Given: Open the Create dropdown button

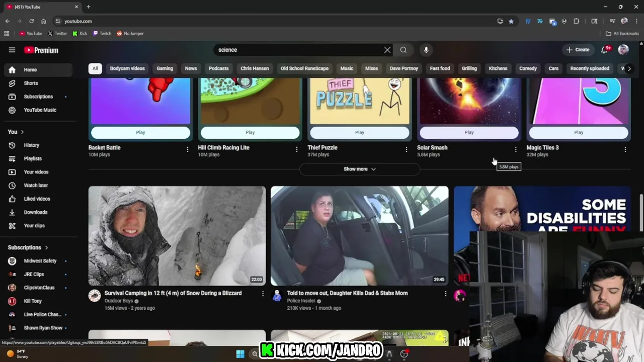Looking at the screenshot, I should tap(578, 50).
